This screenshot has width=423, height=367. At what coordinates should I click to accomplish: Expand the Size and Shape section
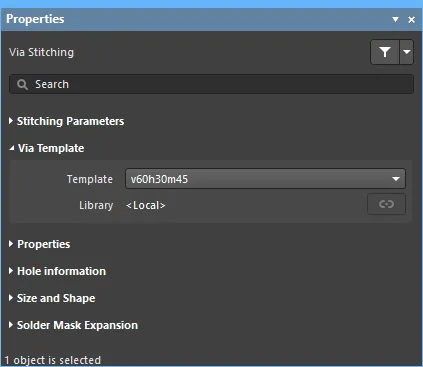click(x=11, y=298)
